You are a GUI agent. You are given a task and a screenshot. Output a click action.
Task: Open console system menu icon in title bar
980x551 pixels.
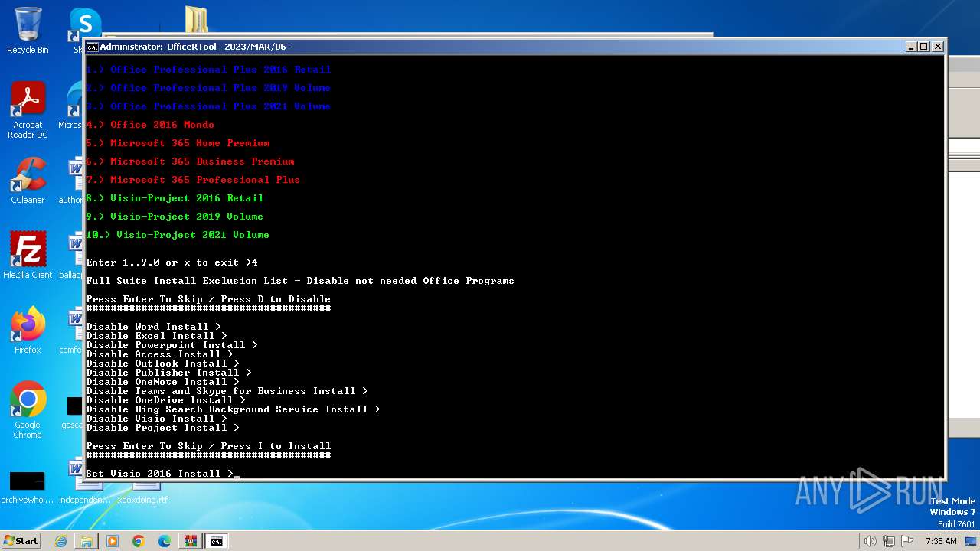(x=92, y=47)
